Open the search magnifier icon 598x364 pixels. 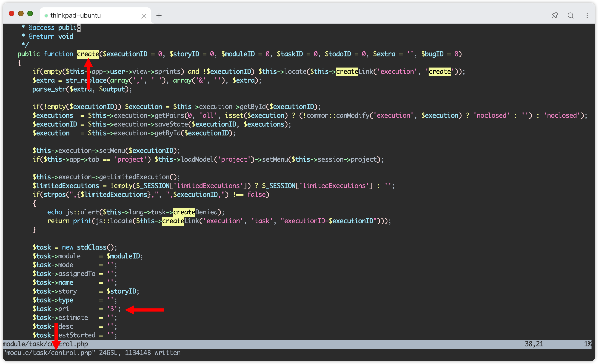click(x=570, y=15)
